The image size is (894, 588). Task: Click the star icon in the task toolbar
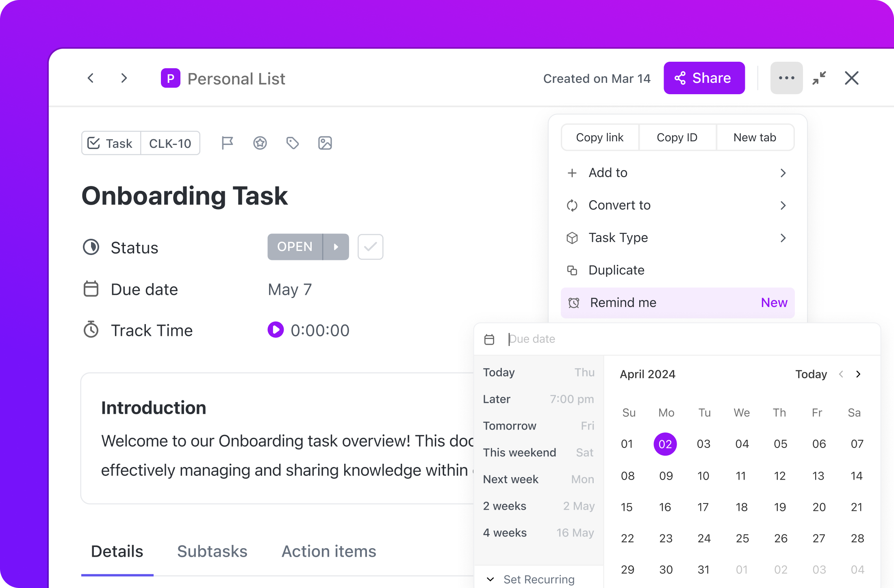coord(260,143)
